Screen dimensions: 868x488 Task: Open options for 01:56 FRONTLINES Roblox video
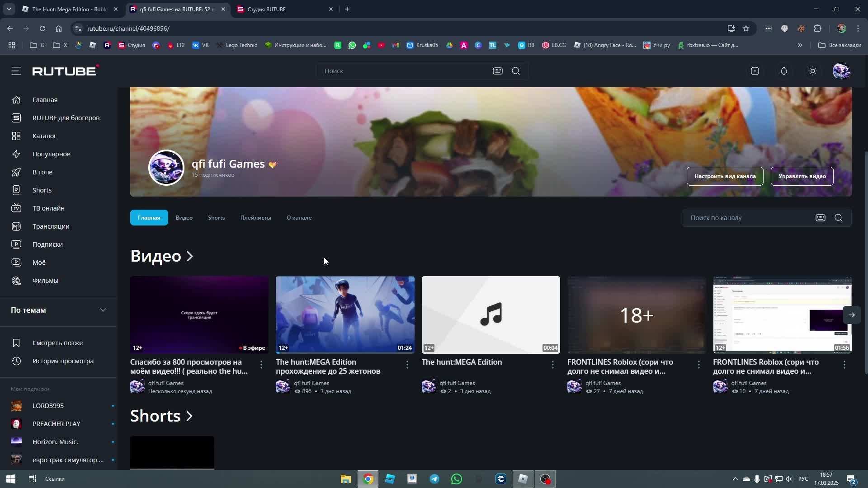pos(844,365)
